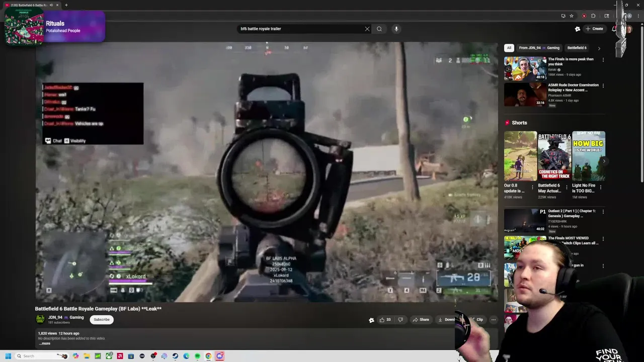Viewport: 644px width, 362px height.
Task: Bookmark this page with the star icon
Action: point(572,16)
